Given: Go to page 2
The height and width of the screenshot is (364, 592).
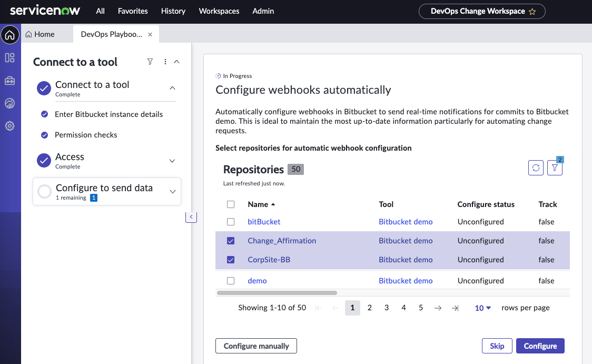Looking at the screenshot, I should [x=370, y=308].
